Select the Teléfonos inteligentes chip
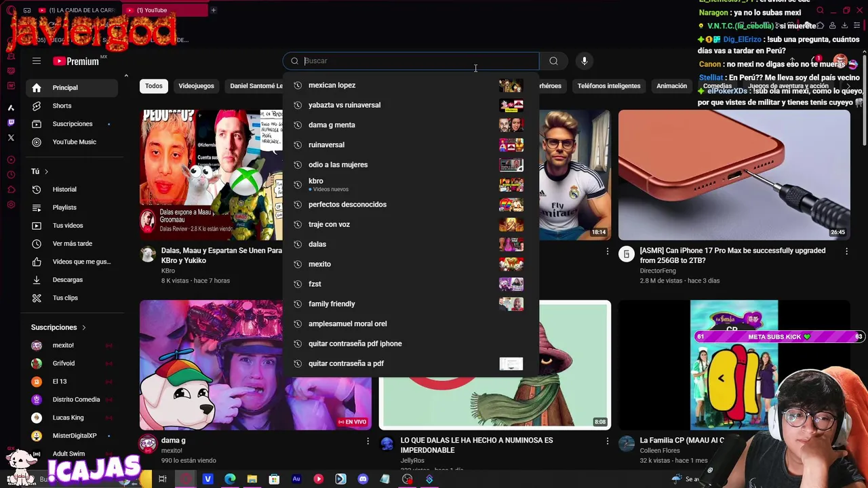This screenshot has height=488, width=868. (x=609, y=86)
